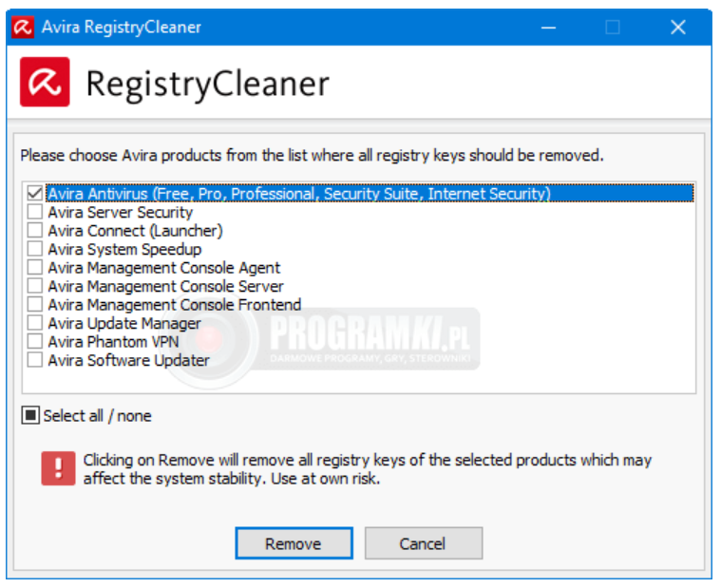Uncheck the Avira Antivirus checkbox
The width and height of the screenshot is (721, 588).
(35, 193)
